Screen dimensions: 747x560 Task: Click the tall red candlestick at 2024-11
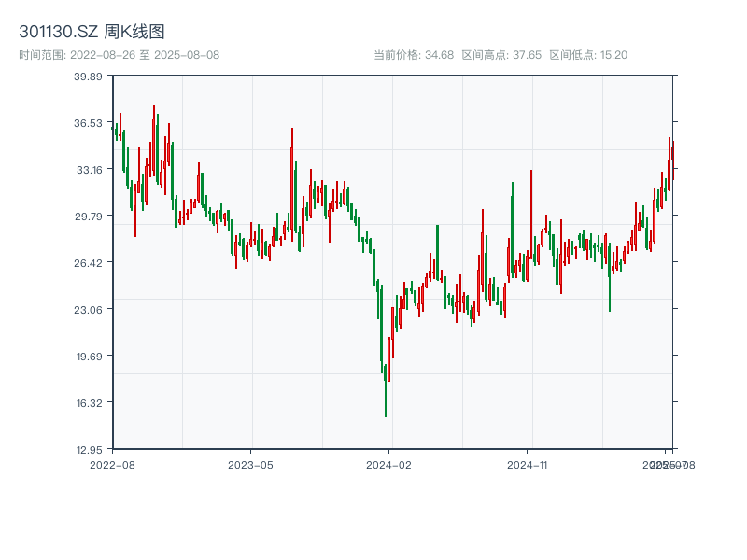point(530,224)
